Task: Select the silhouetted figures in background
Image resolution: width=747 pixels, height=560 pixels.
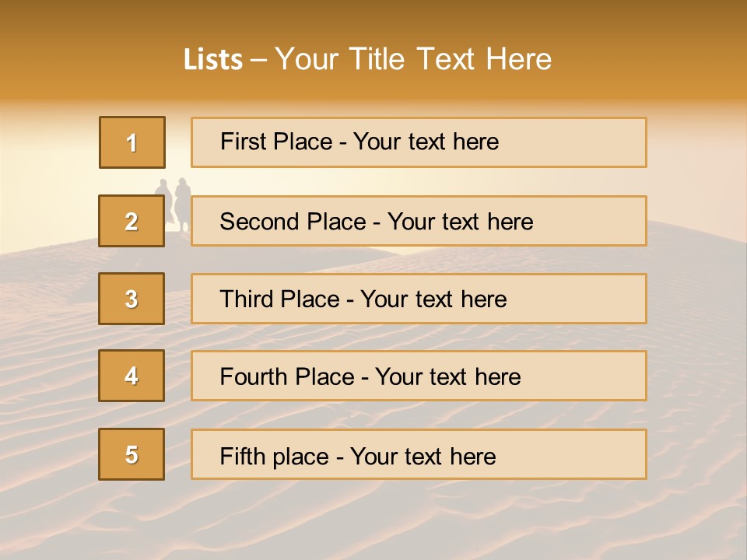Action: click(x=173, y=205)
